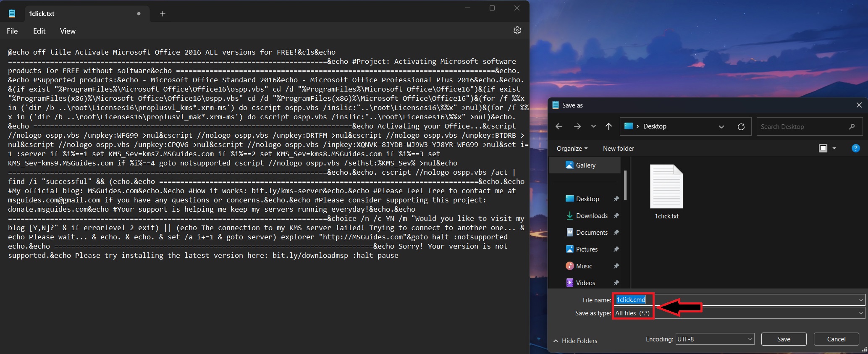
Task: Go up one folder level
Action: tap(608, 126)
